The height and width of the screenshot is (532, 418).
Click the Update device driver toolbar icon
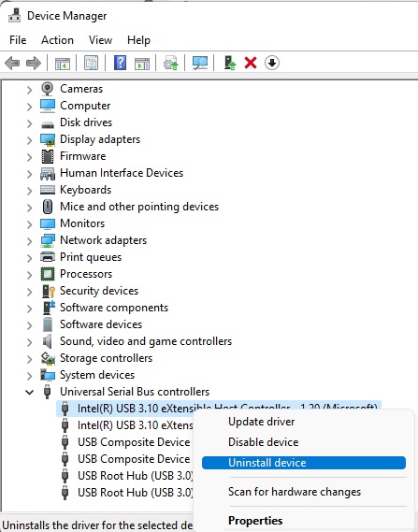point(171,63)
